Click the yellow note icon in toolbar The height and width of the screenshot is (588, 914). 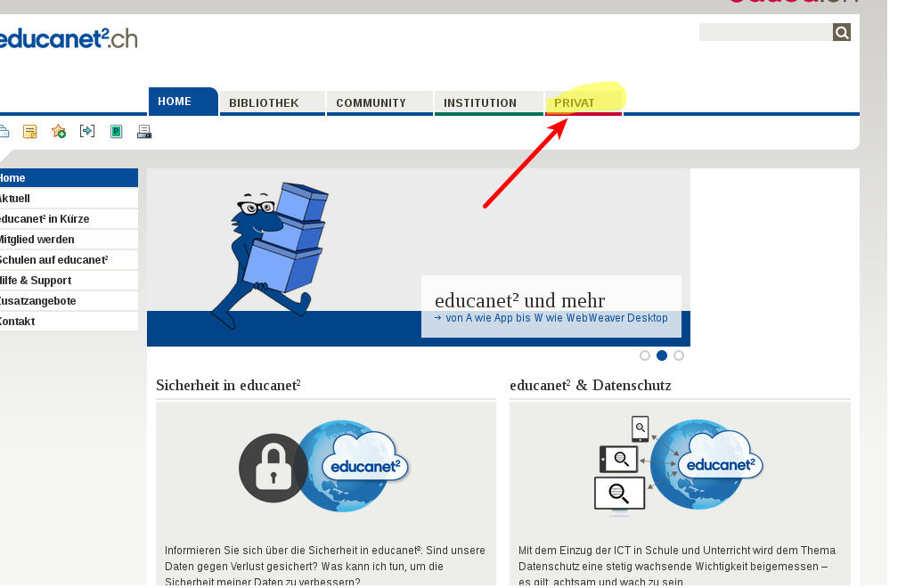30,132
